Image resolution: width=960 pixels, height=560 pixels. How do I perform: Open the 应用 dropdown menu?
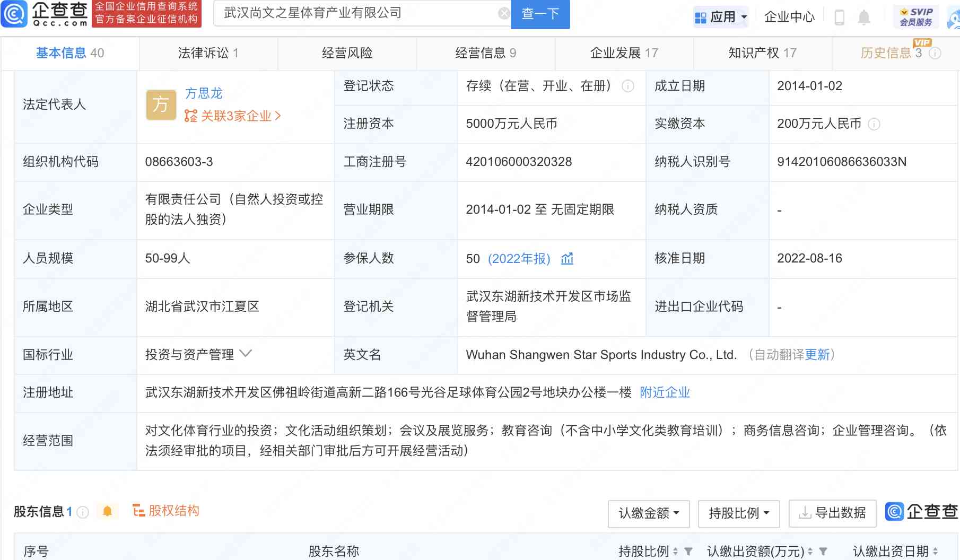(x=721, y=17)
